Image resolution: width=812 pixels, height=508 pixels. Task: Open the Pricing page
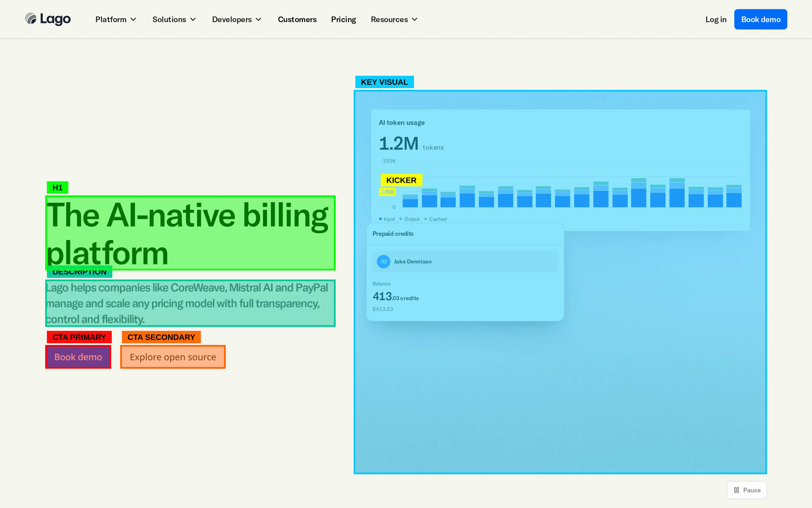[x=344, y=19]
